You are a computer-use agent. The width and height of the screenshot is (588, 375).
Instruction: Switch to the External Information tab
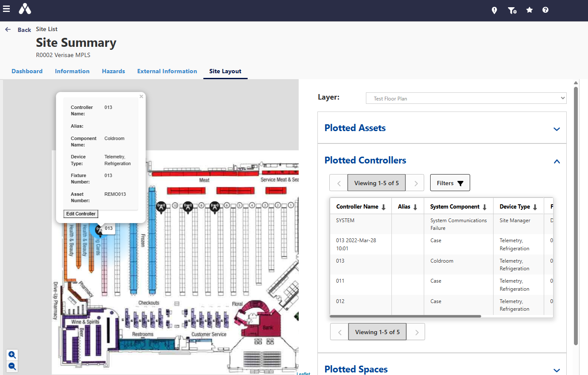(x=167, y=71)
